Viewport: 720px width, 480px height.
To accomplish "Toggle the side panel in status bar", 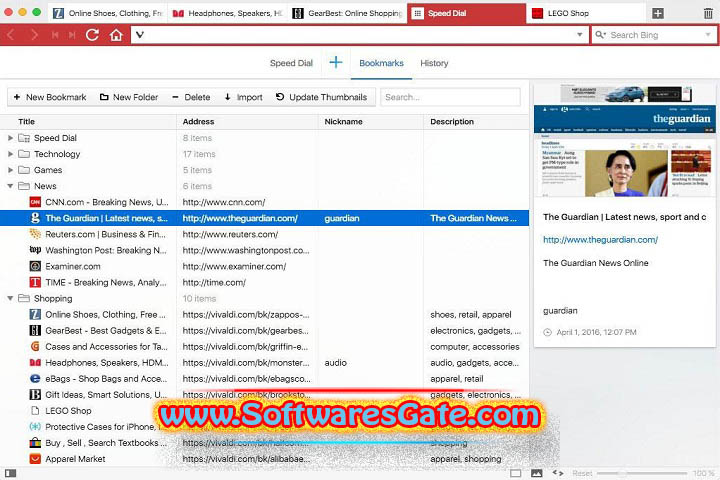I will pos(11,473).
